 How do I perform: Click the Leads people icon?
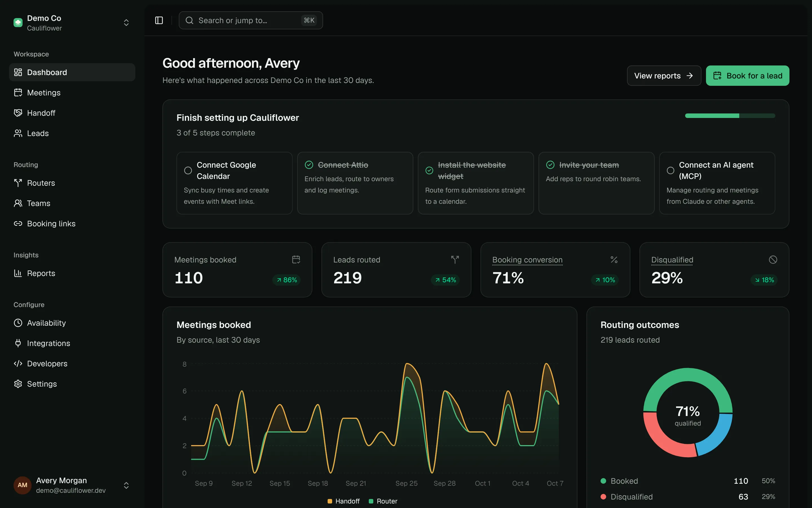pos(18,133)
